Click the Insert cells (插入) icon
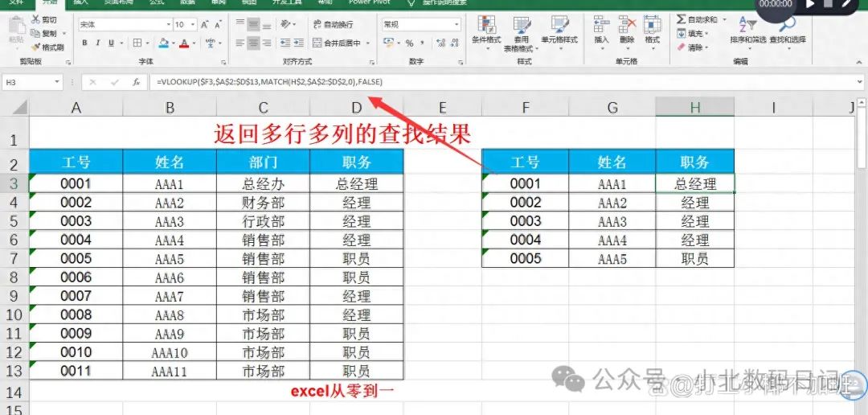 click(x=601, y=24)
